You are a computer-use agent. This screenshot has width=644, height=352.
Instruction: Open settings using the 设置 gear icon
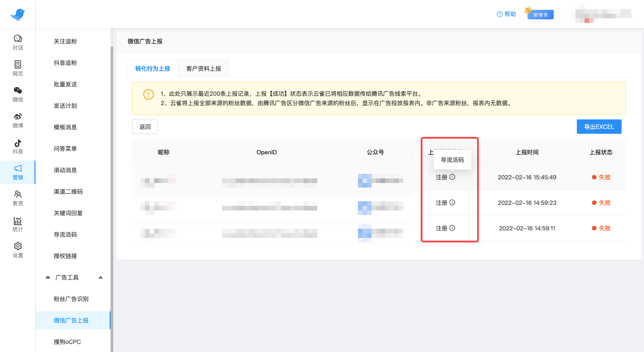coord(17,250)
